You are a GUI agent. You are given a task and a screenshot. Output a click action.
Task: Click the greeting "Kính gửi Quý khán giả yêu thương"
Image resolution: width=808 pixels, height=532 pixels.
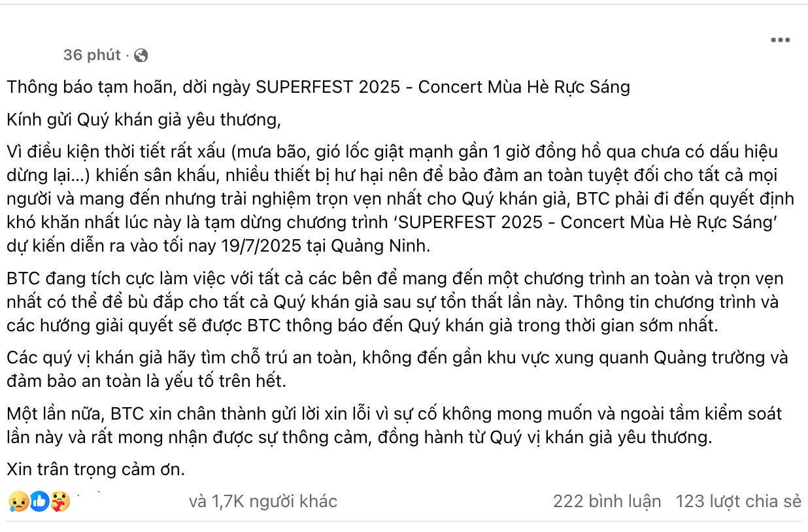coord(144,120)
